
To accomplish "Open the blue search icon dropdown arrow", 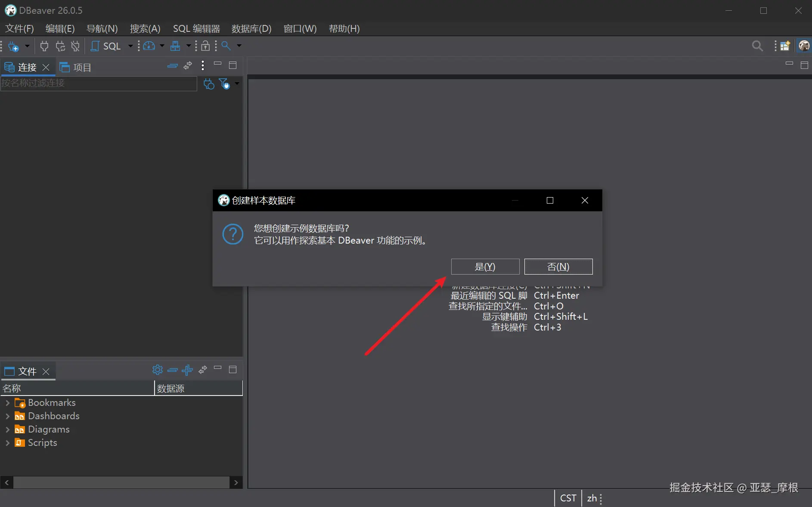I will 239,46.
